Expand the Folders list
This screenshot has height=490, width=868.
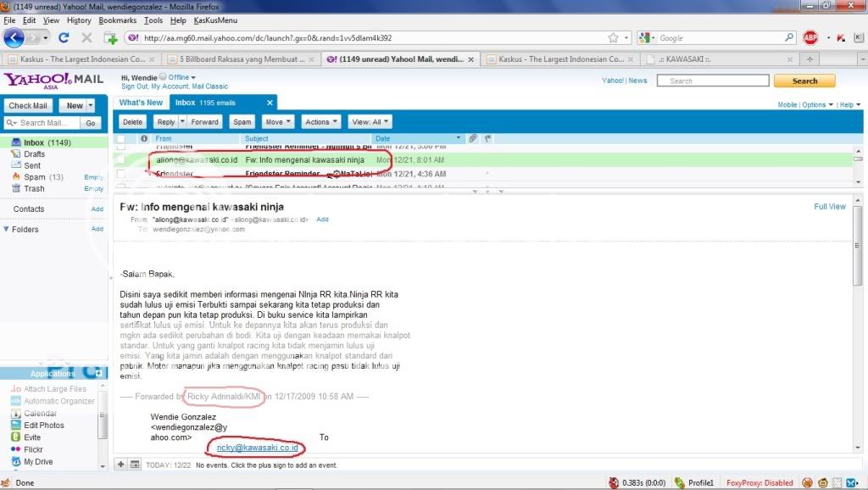(x=6, y=229)
